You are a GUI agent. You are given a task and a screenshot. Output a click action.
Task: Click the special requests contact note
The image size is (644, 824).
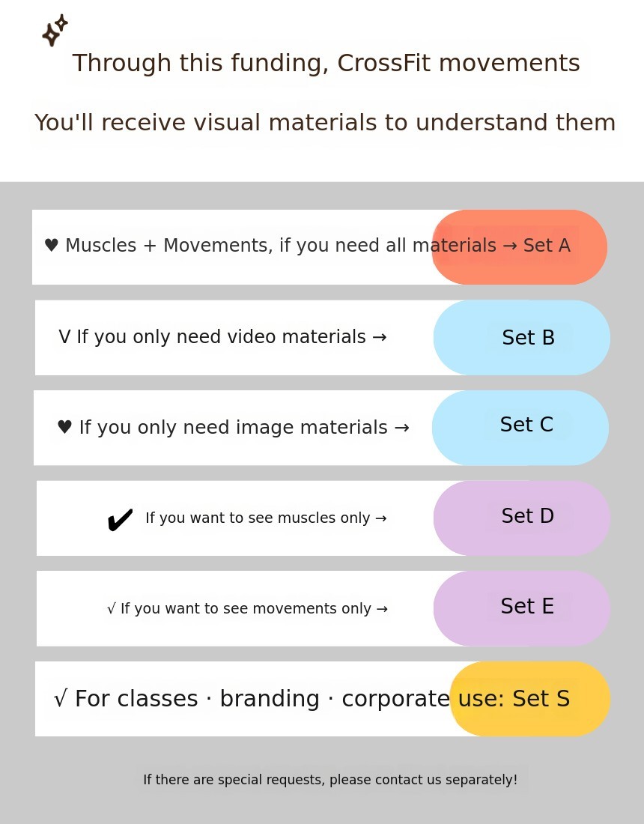tap(330, 780)
